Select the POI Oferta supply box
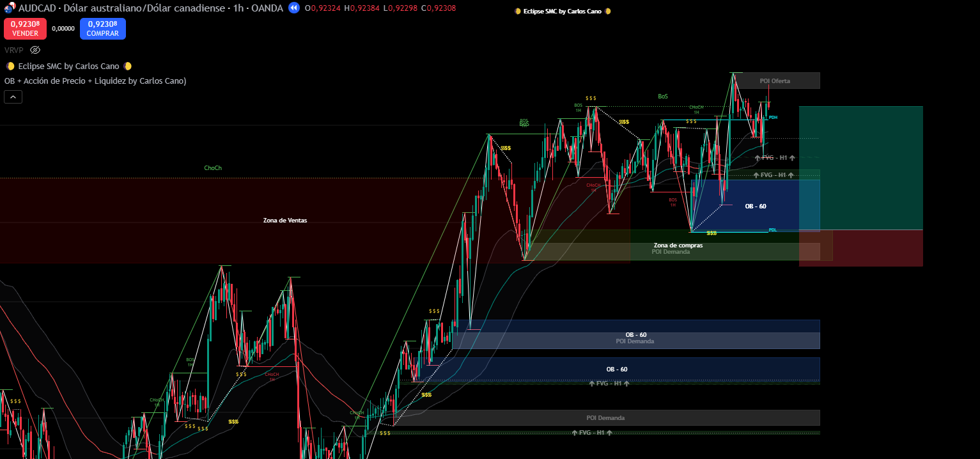Screen dimensions: 980x459 pos(775,81)
